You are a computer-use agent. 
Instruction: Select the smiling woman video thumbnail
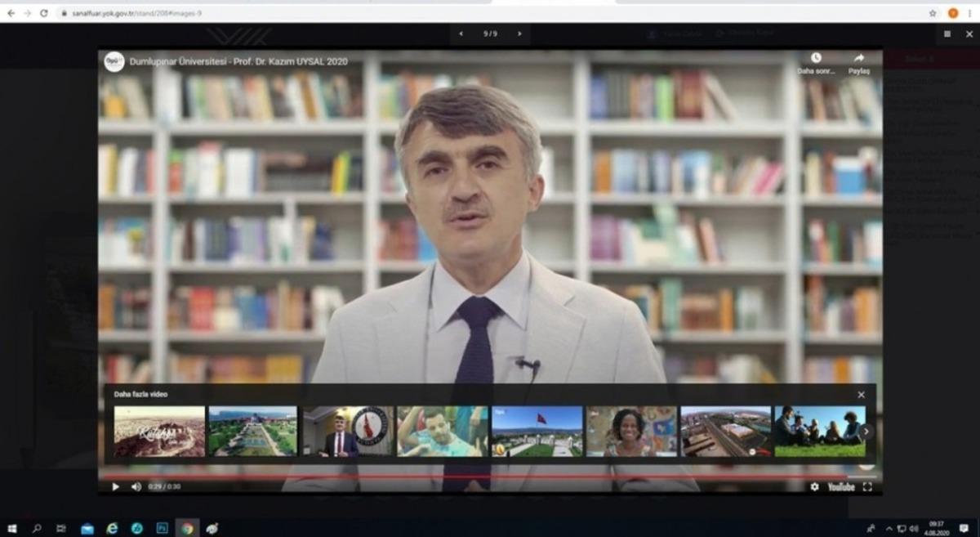click(630, 432)
